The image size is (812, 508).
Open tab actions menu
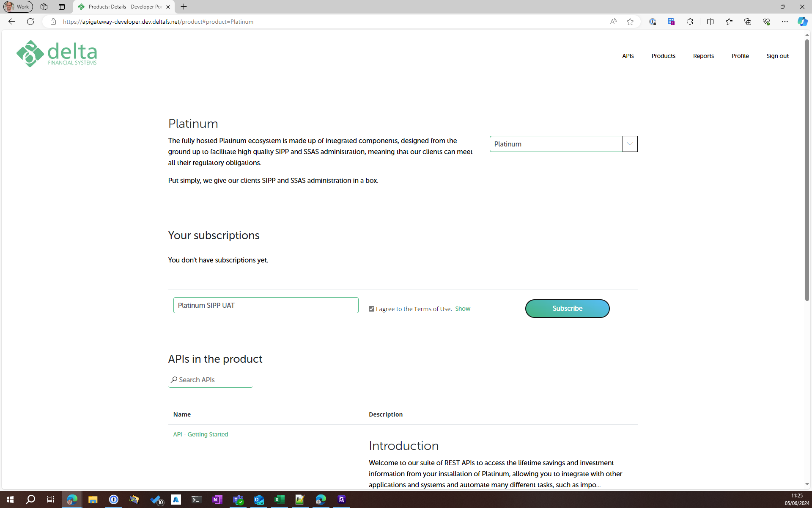(x=62, y=7)
